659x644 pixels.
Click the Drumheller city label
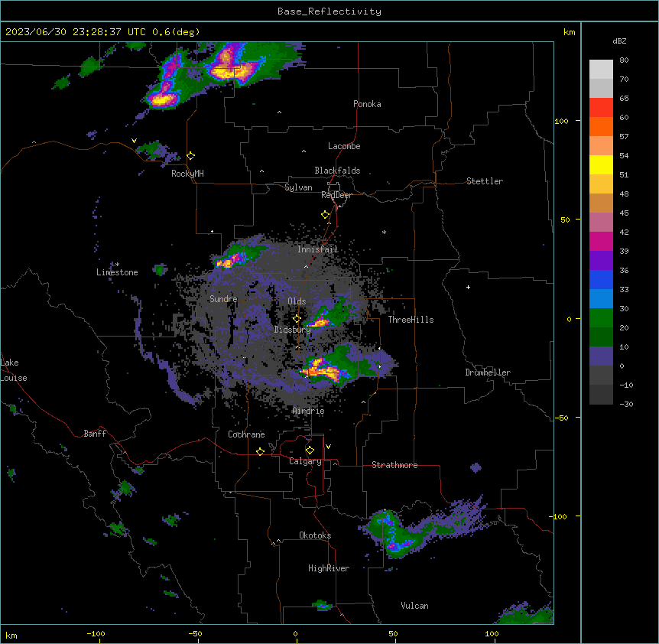tap(488, 372)
